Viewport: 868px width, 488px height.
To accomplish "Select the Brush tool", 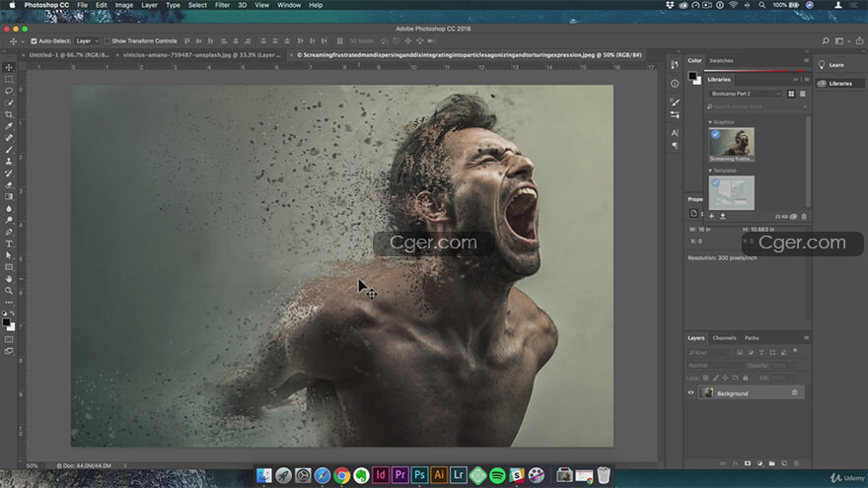I will click(8, 150).
